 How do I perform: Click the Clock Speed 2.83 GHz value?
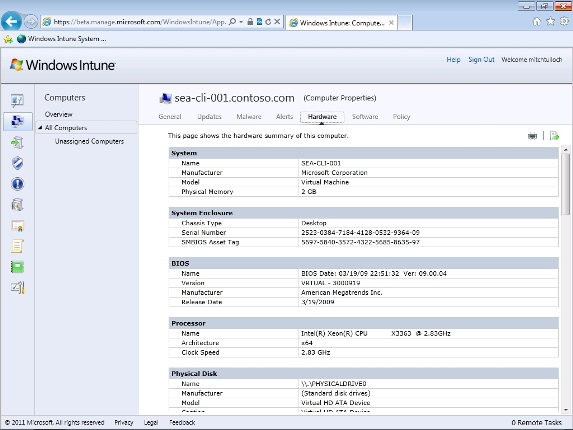click(x=315, y=352)
